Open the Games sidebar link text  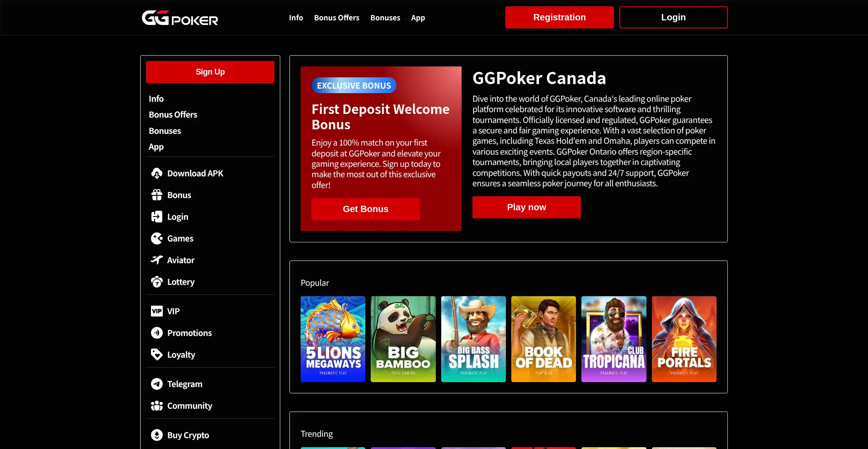[180, 238]
